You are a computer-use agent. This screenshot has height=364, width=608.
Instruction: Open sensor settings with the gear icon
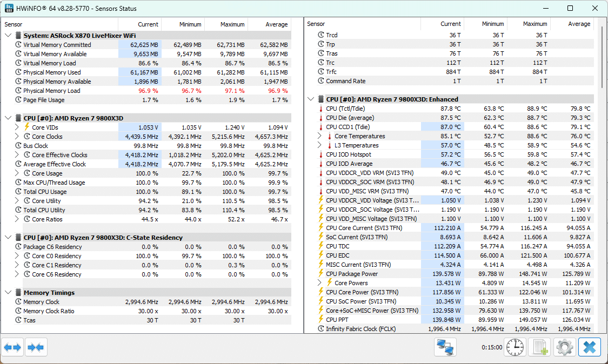tap(564, 347)
